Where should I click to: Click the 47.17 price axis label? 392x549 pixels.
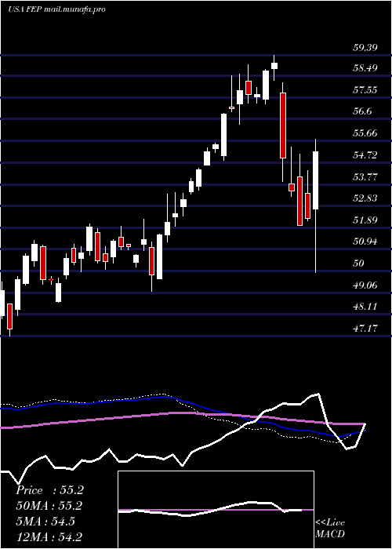click(x=365, y=329)
